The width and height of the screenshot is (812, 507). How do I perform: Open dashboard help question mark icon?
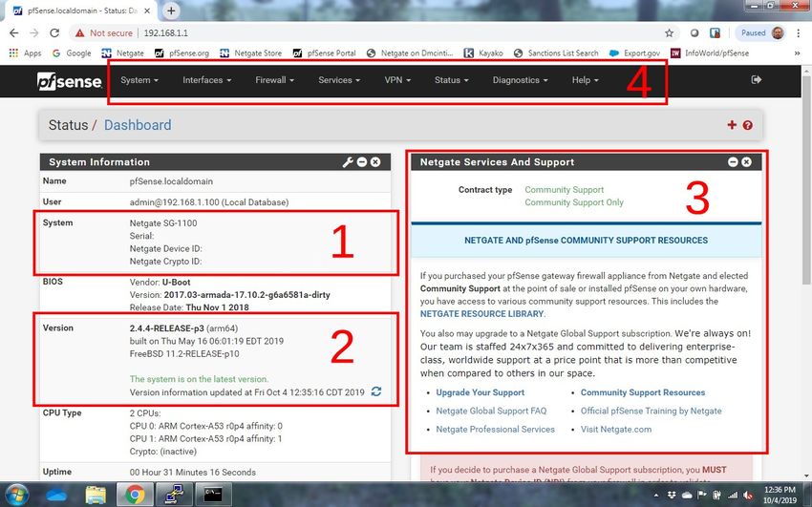[747, 125]
